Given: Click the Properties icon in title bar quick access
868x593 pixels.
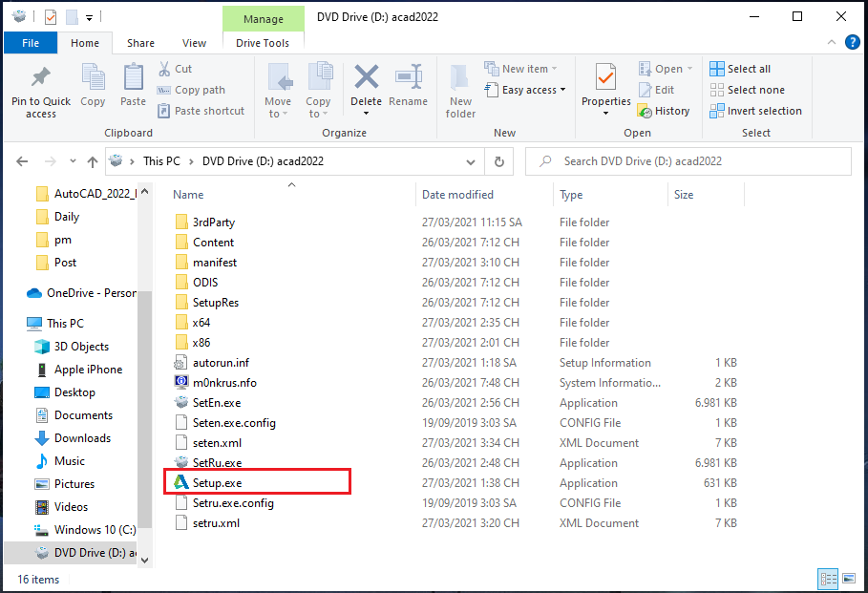Looking at the screenshot, I should tap(51, 17).
